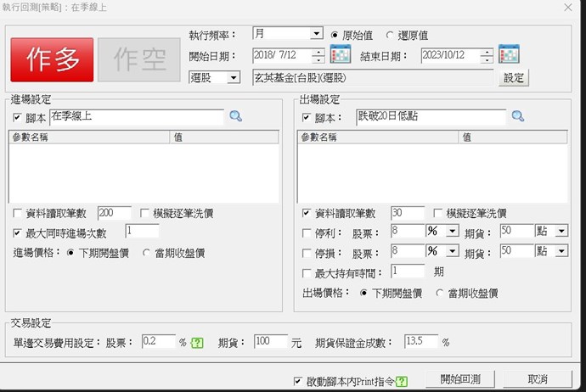Enable entry 模擬逐筆洗價 checkbox
This screenshot has width=586, height=392.
(x=144, y=213)
